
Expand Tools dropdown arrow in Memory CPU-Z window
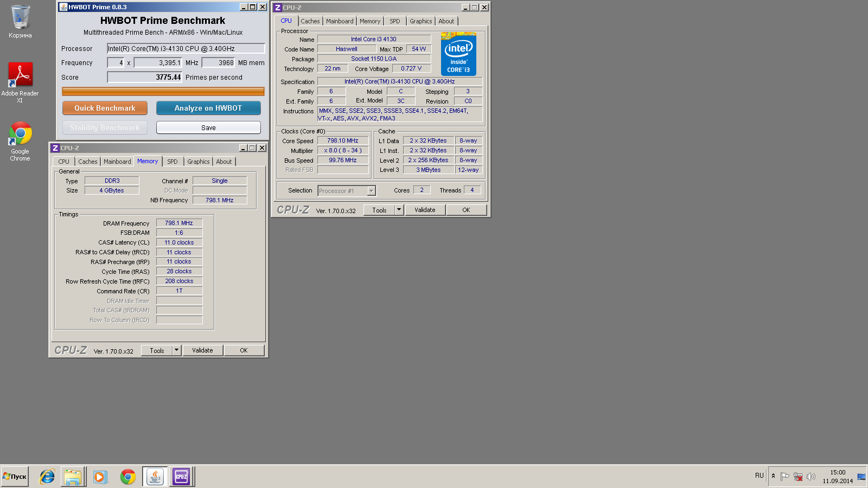click(177, 350)
